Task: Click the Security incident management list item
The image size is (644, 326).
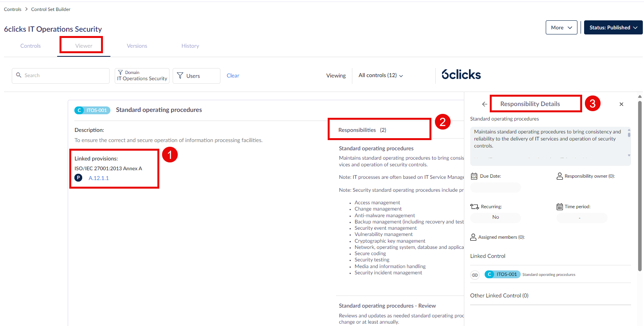Action: tap(388, 273)
